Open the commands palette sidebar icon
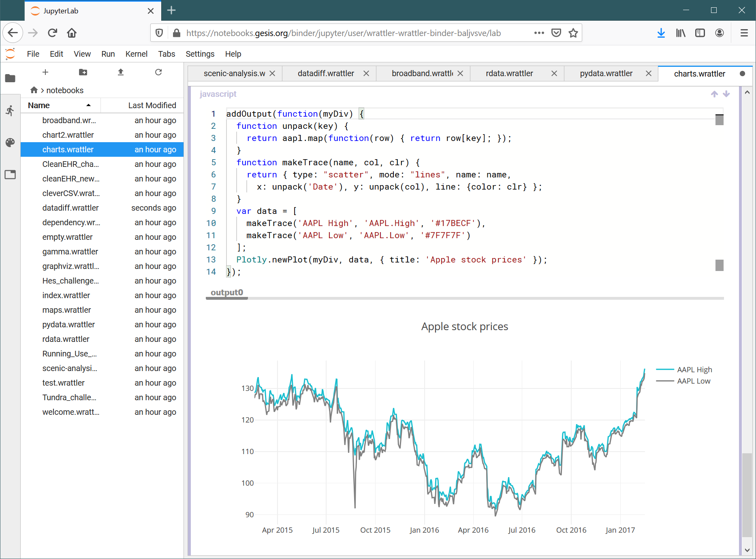The height and width of the screenshot is (559, 756). tap(10, 142)
